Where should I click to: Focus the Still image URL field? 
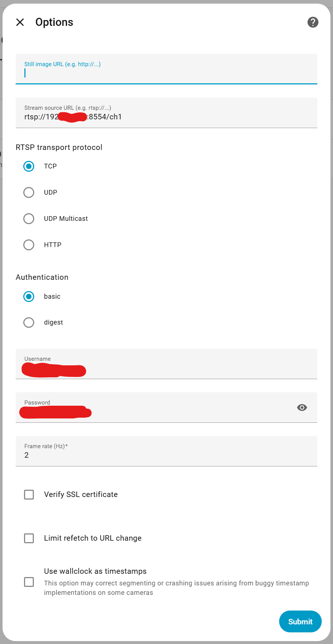166,73
